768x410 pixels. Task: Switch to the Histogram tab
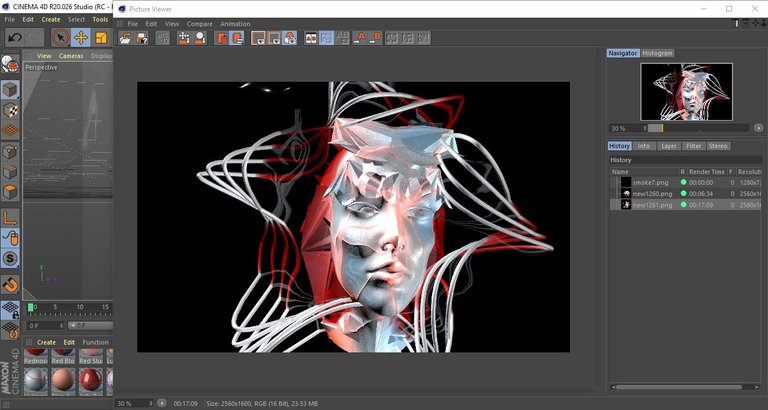tap(657, 53)
